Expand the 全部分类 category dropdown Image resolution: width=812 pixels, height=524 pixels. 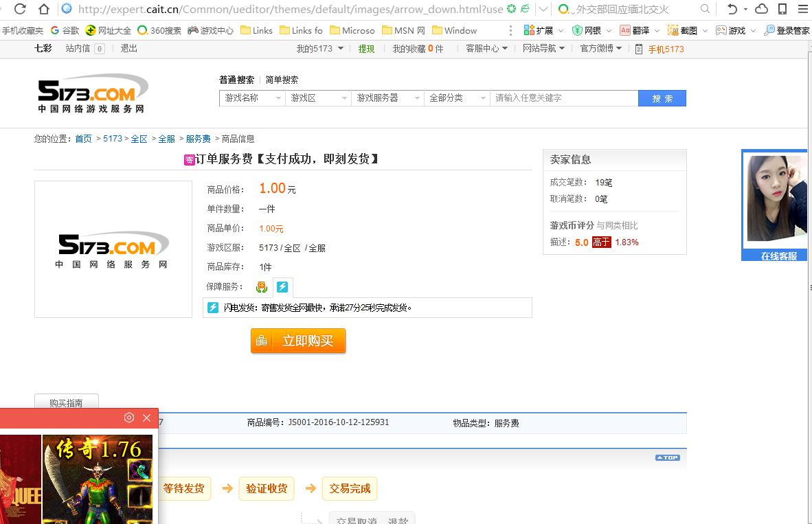coord(457,98)
